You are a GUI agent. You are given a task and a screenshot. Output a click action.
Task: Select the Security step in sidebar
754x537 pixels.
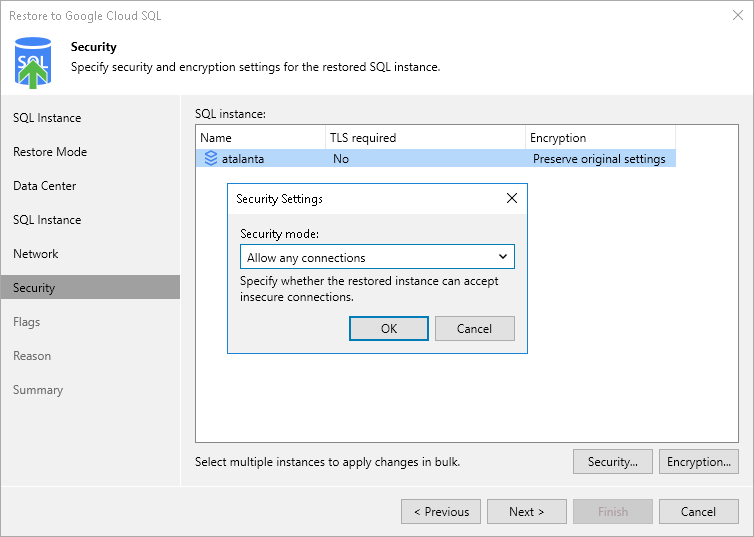[90, 287]
